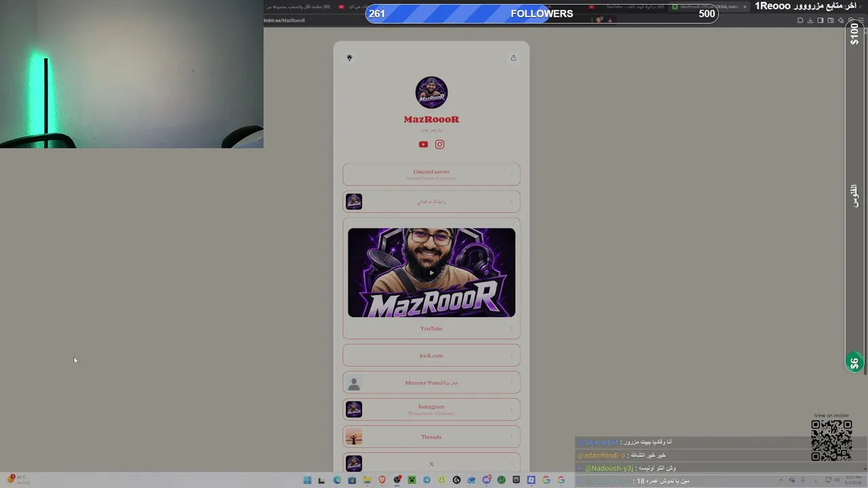Open Telegram from the taskbar
The width and height of the screenshot is (868, 488).
click(x=427, y=480)
